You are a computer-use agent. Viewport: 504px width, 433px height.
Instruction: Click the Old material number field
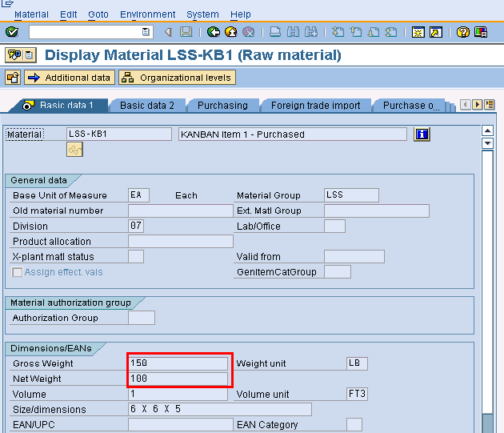click(181, 210)
